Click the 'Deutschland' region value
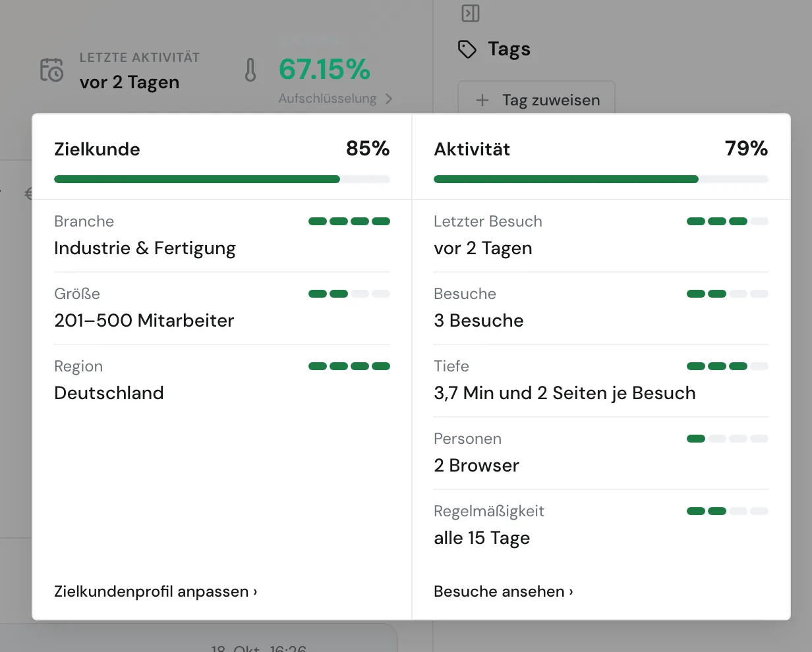Viewport: 812px width, 652px height. pos(109,393)
